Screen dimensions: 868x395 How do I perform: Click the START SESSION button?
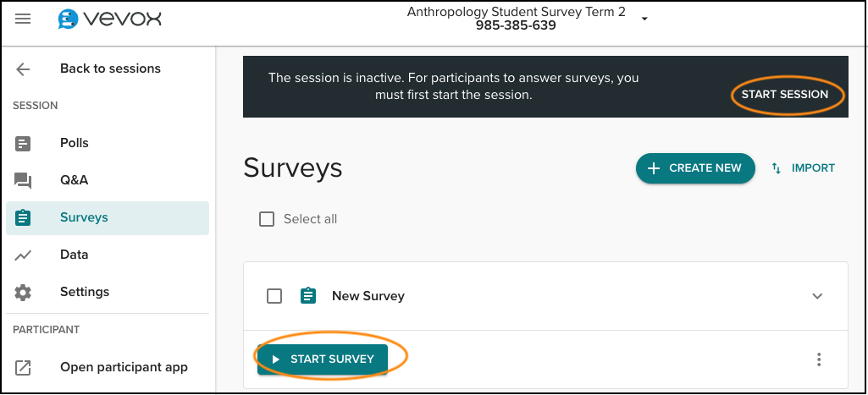coord(785,95)
